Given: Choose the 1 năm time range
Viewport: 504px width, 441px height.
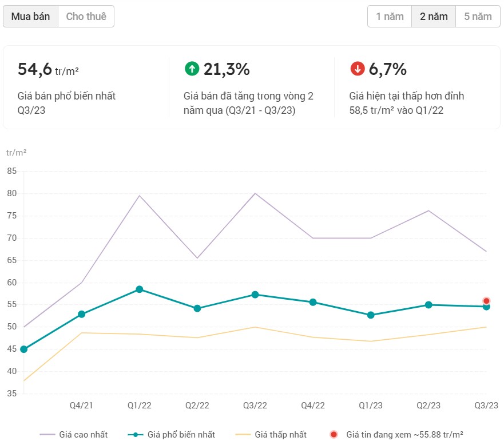Looking at the screenshot, I should [390, 17].
